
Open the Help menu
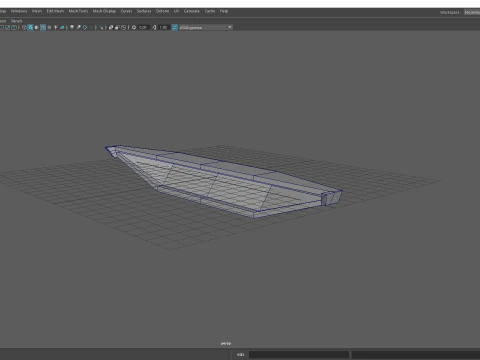[x=224, y=11]
